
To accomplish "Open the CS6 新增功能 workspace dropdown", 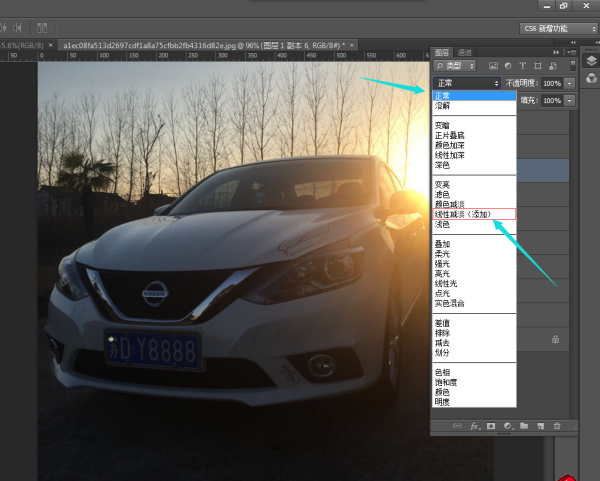I will point(558,29).
